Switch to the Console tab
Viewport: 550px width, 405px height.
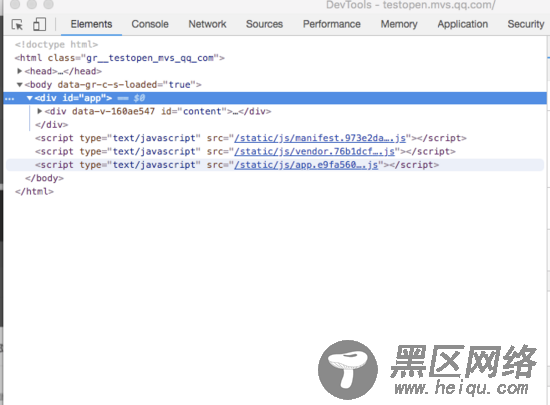[x=150, y=24]
